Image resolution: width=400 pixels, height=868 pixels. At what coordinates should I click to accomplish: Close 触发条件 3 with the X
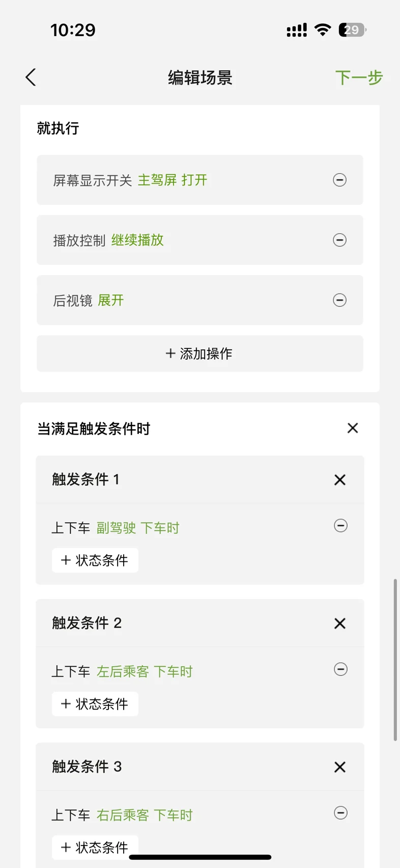click(x=340, y=767)
